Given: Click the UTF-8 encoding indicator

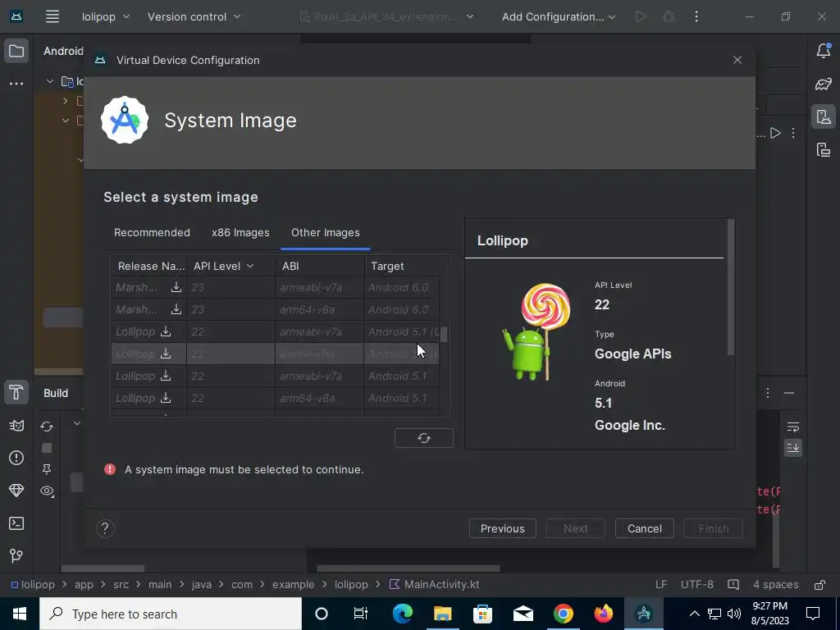Looking at the screenshot, I should coord(696,584).
